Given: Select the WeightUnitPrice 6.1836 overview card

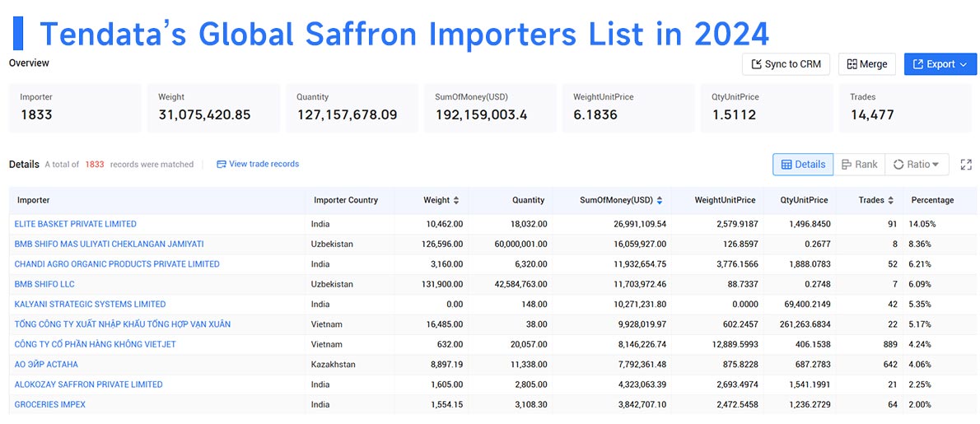Looking at the screenshot, I should (x=628, y=107).
